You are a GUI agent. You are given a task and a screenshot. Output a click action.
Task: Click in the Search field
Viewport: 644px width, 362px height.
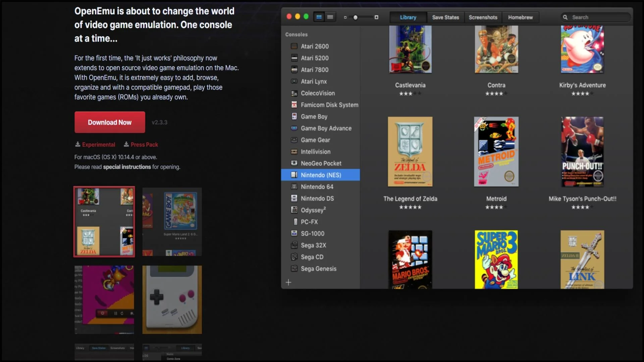point(596,17)
